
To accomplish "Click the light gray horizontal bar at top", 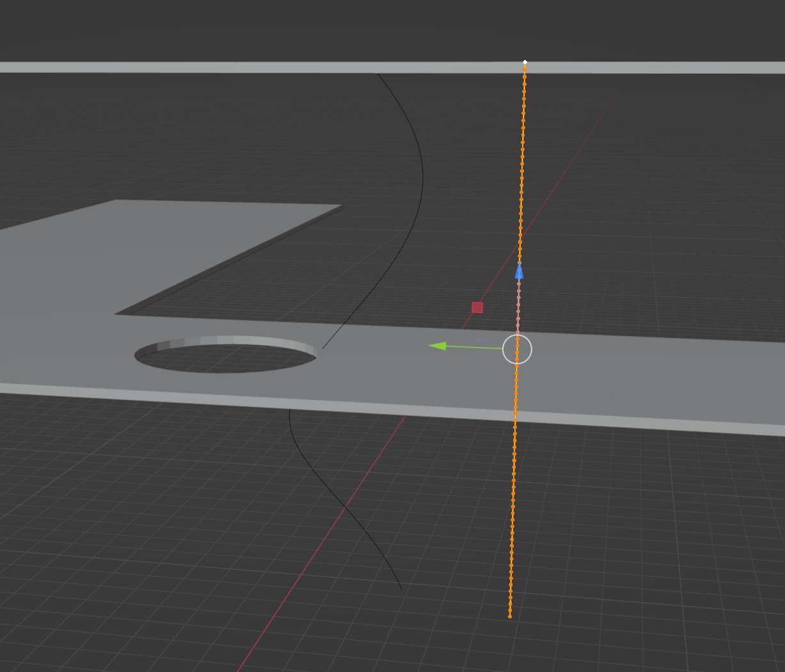I will coord(256,67).
